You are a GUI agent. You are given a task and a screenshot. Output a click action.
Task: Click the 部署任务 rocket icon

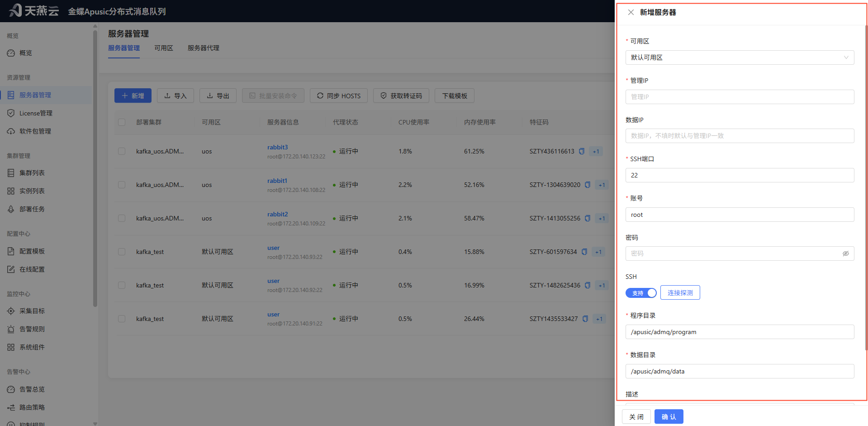tap(11, 209)
